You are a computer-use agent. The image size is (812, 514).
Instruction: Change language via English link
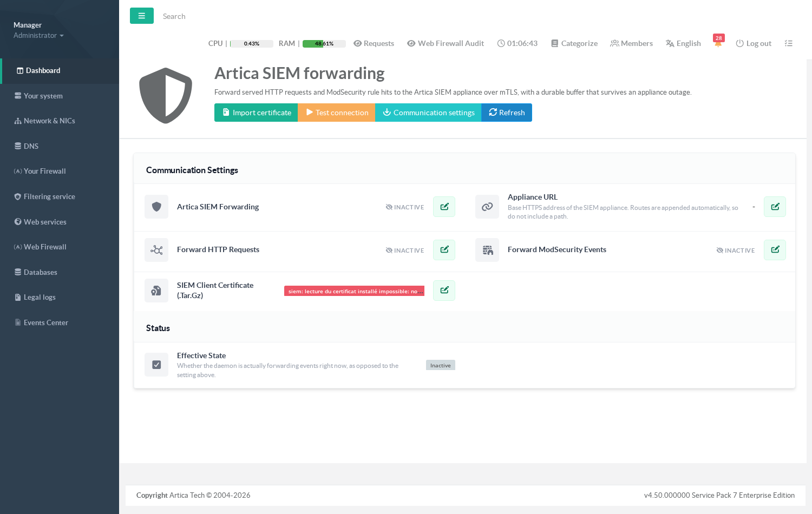[x=683, y=43]
